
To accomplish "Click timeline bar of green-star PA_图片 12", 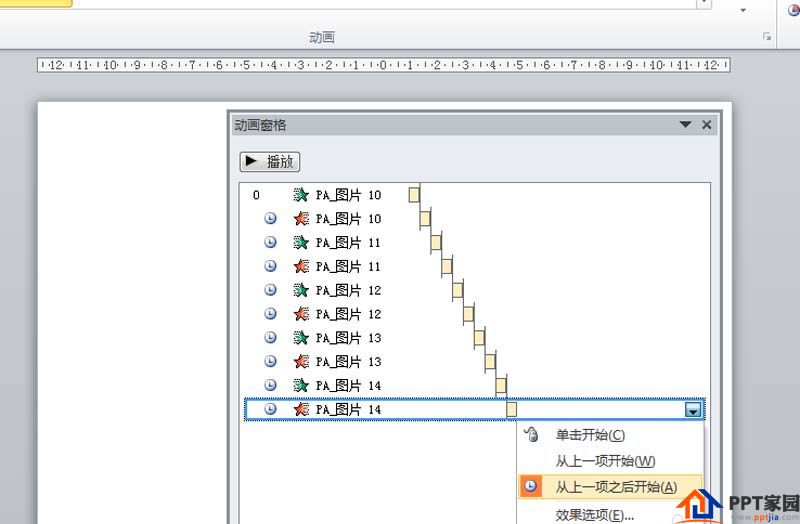I will (x=458, y=290).
